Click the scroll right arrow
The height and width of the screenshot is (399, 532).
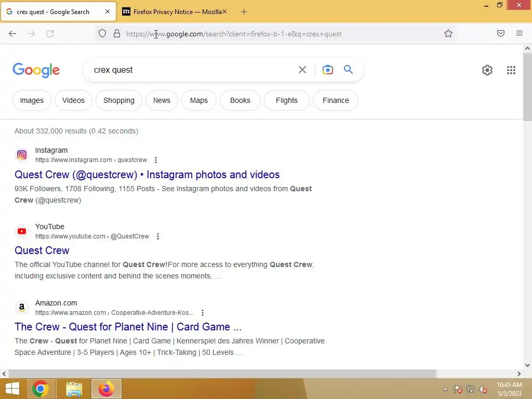point(519,374)
